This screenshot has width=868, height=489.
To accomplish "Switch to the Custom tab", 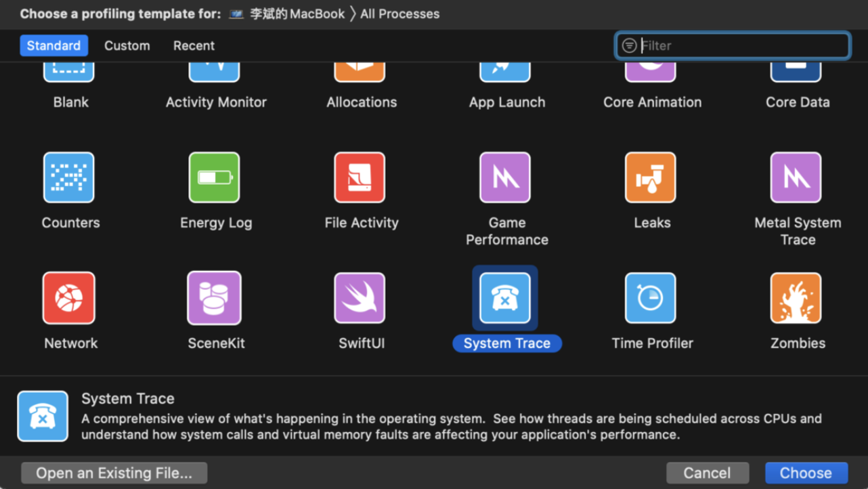I will 127,45.
